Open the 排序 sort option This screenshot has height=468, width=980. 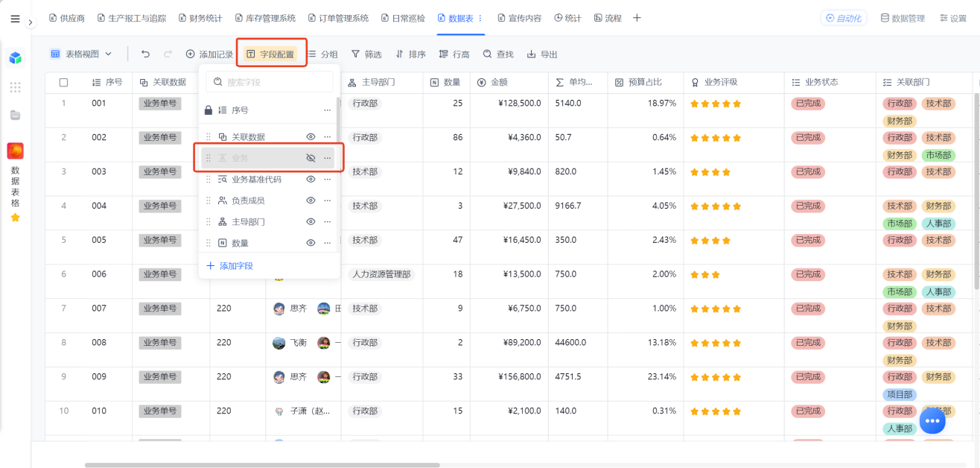point(410,54)
